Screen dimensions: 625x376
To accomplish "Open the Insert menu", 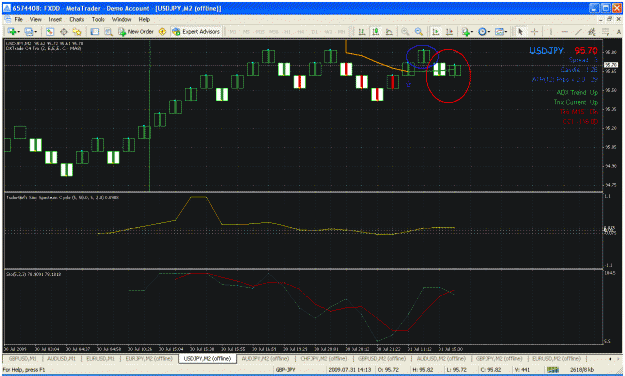I will (55, 19).
